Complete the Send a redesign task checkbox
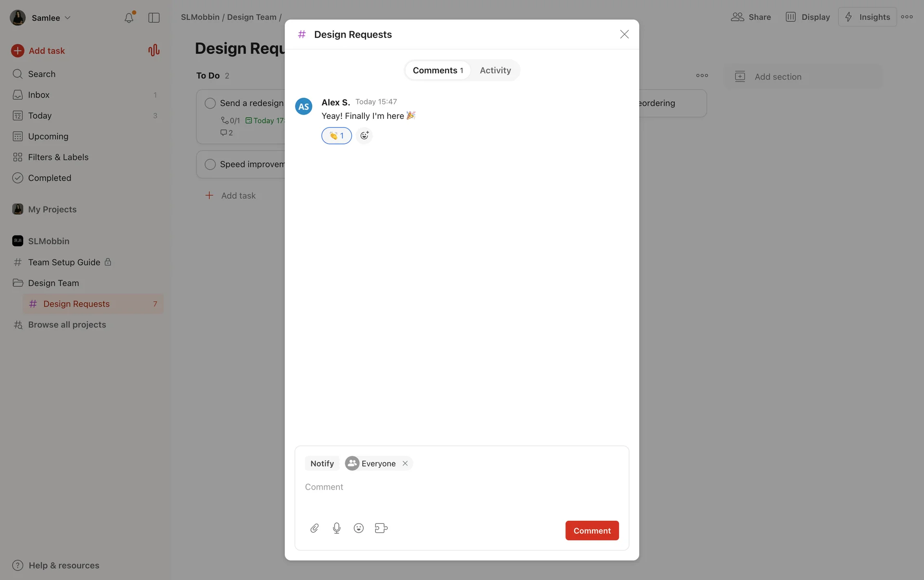Screen dimensions: 924x580 coord(210,103)
